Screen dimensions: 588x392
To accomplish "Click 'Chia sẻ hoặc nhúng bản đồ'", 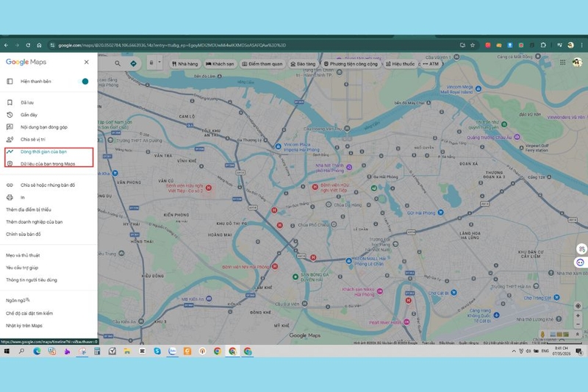I will [x=49, y=185].
